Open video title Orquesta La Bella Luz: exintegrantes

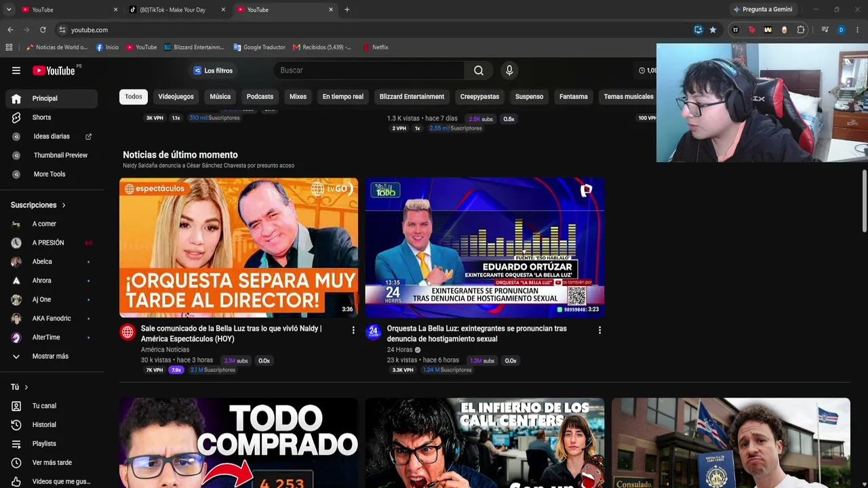point(477,333)
